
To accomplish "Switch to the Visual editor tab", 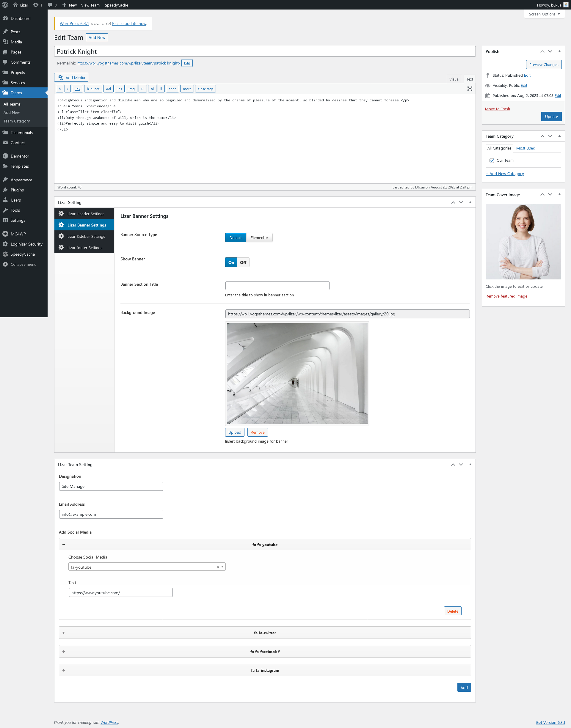I will coord(454,79).
